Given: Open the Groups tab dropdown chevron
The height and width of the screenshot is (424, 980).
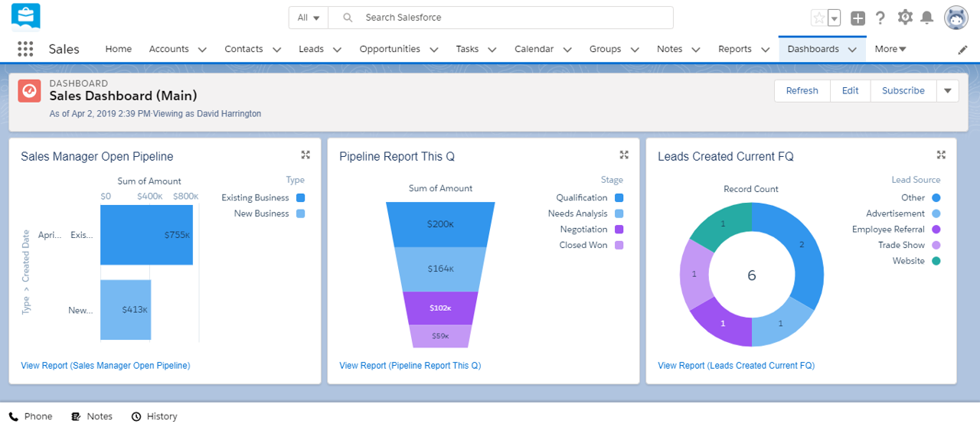Looking at the screenshot, I should pos(634,49).
